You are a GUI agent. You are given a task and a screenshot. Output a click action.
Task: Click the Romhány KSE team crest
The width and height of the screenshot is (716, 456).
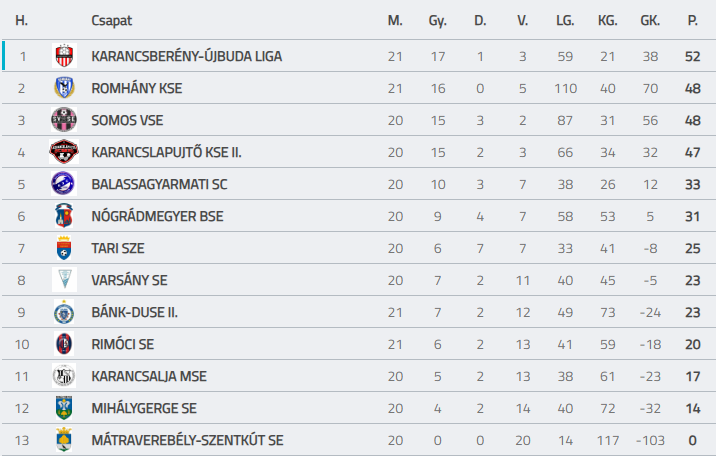click(x=64, y=88)
